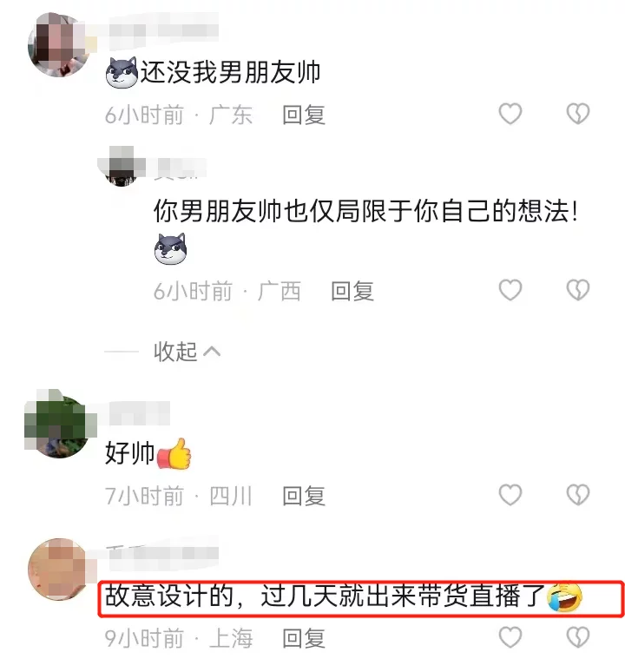Screen dimensions: 625x672
Task: Dislike the Guangdong comment with the broken heart
Action: (x=578, y=114)
